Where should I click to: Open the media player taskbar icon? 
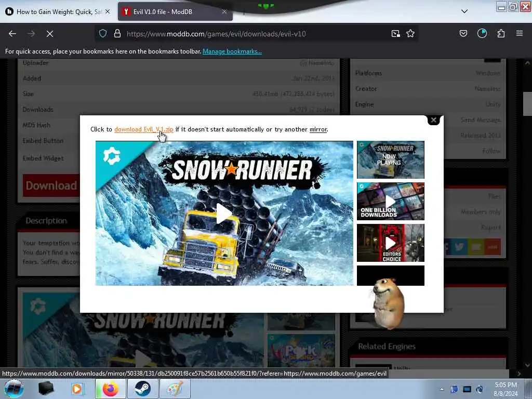click(x=77, y=389)
